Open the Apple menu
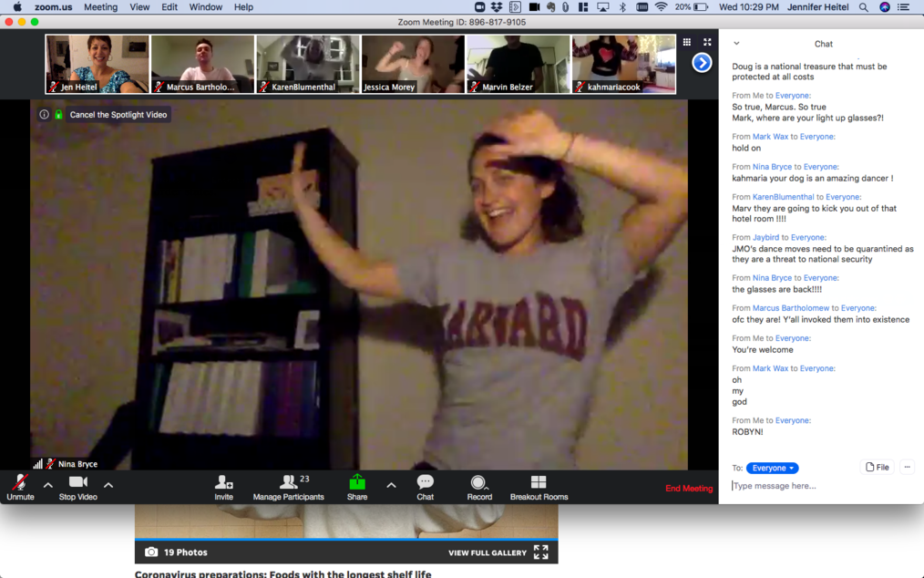Screen dimensions: 924x578 coord(17,7)
